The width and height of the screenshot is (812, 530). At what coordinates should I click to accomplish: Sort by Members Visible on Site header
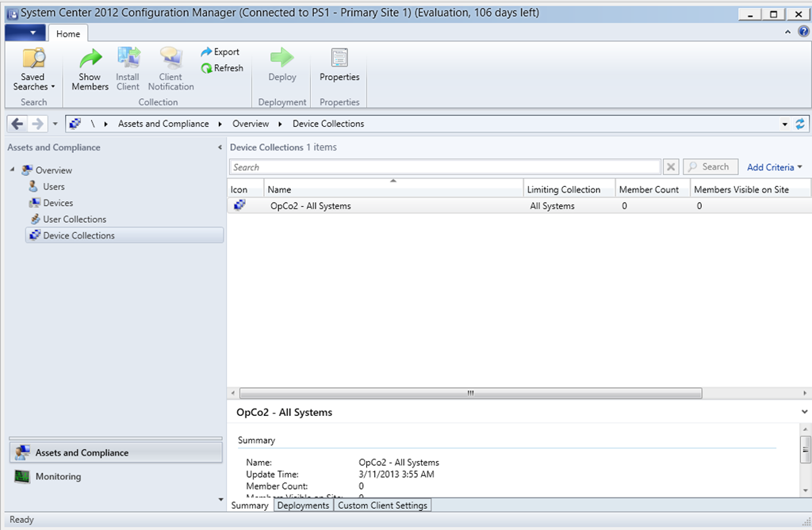click(x=750, y=189)
